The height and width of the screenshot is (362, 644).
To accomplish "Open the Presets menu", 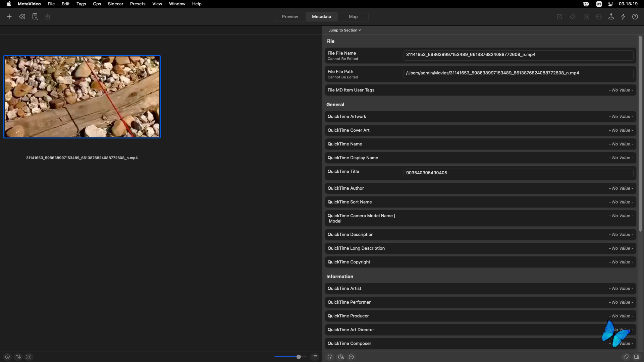I will [138, 4].
